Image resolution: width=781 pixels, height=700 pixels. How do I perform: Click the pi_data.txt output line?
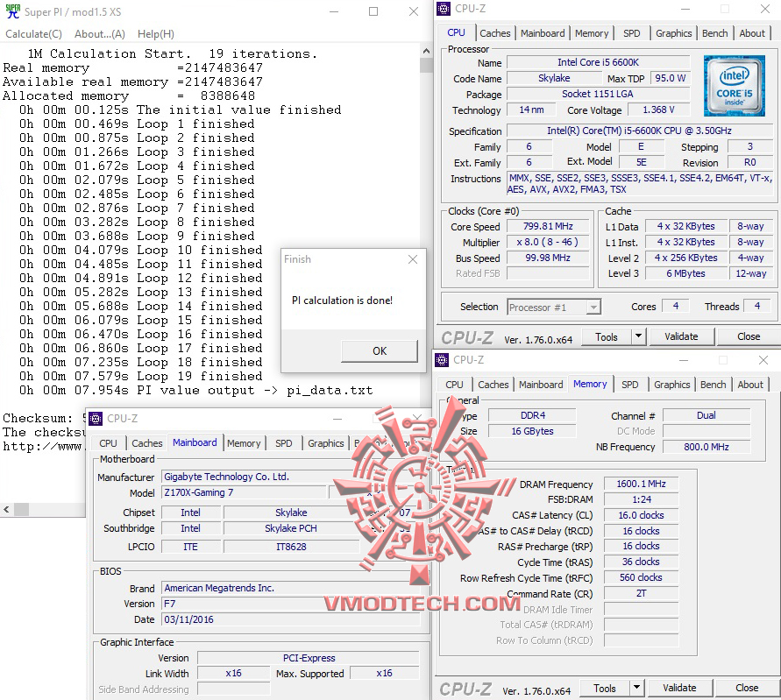195,391
